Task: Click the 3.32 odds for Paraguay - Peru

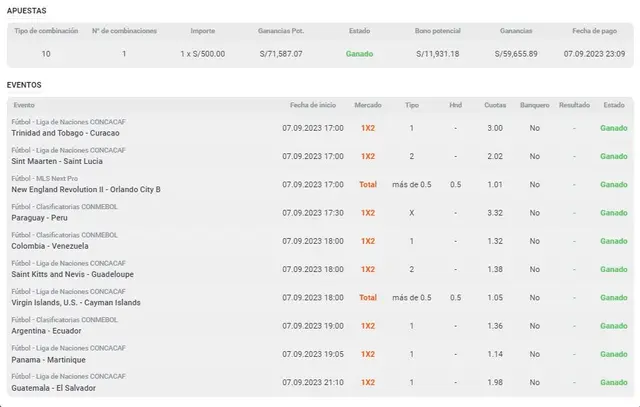Action: click(494, 213)
